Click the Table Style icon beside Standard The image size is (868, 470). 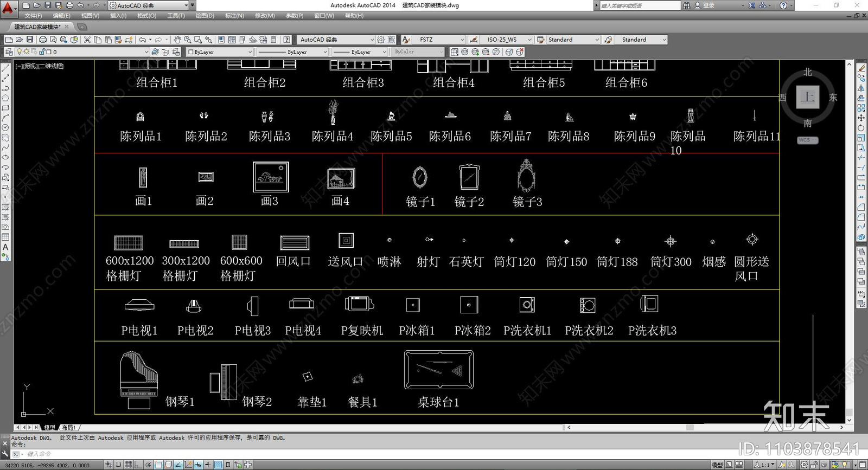541,40
